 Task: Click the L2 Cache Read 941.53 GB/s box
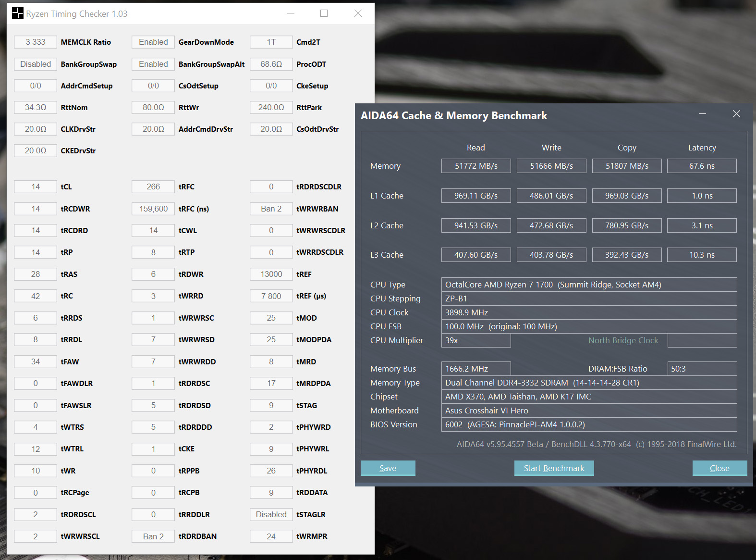(476, 225)
